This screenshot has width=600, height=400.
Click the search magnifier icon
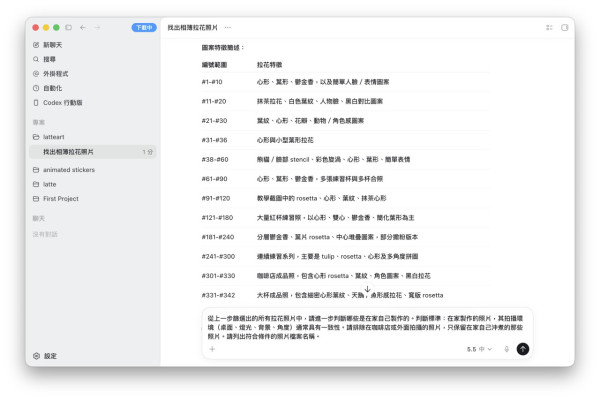(x=36, y=59)
